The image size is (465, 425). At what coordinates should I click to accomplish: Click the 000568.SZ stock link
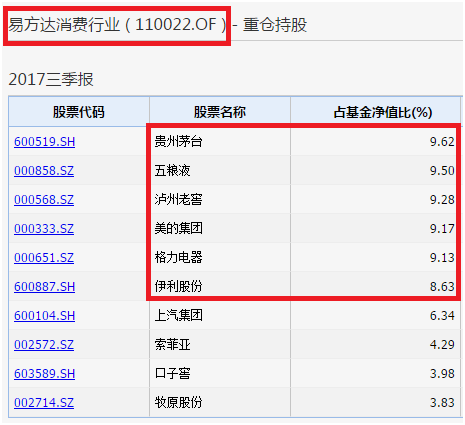pyautogui.click(x=44, y=200)
